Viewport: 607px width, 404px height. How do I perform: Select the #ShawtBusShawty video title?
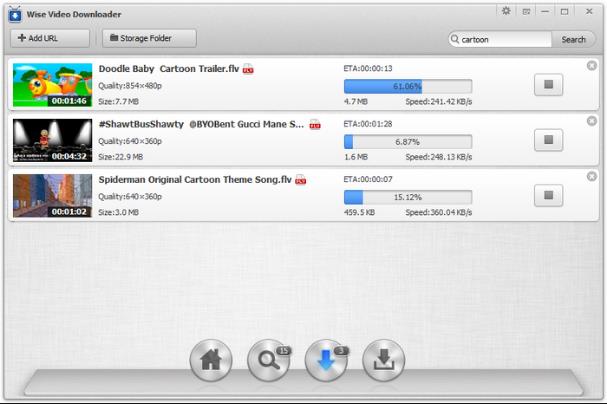[x=201, y=125]
